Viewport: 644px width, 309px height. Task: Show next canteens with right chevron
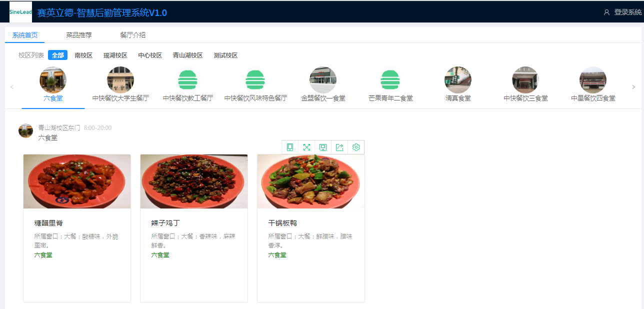click(633, 87)
